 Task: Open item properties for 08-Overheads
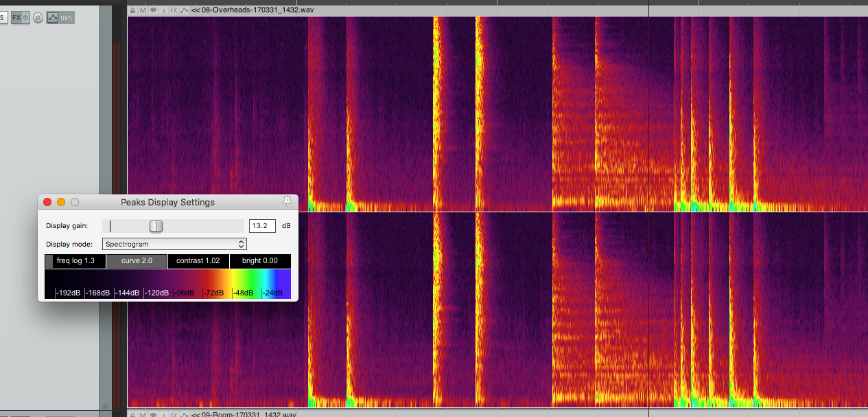pos(163,10)
